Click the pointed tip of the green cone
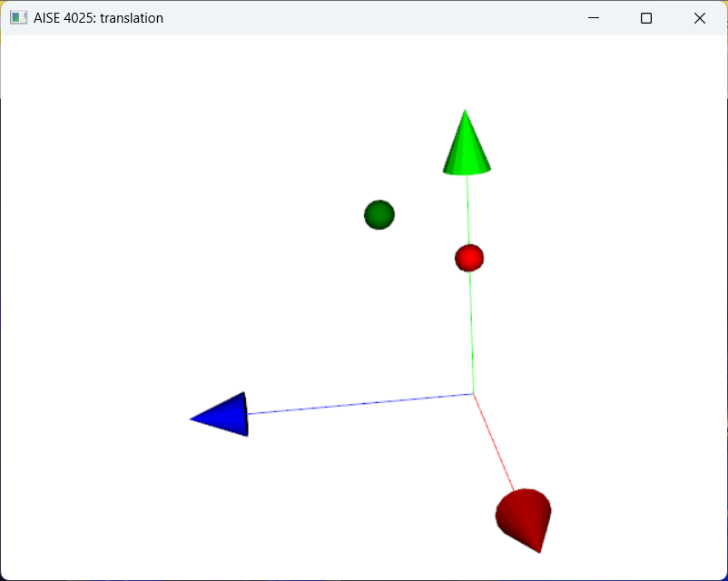This screenshot has width=728, height=581. [466, 113]
